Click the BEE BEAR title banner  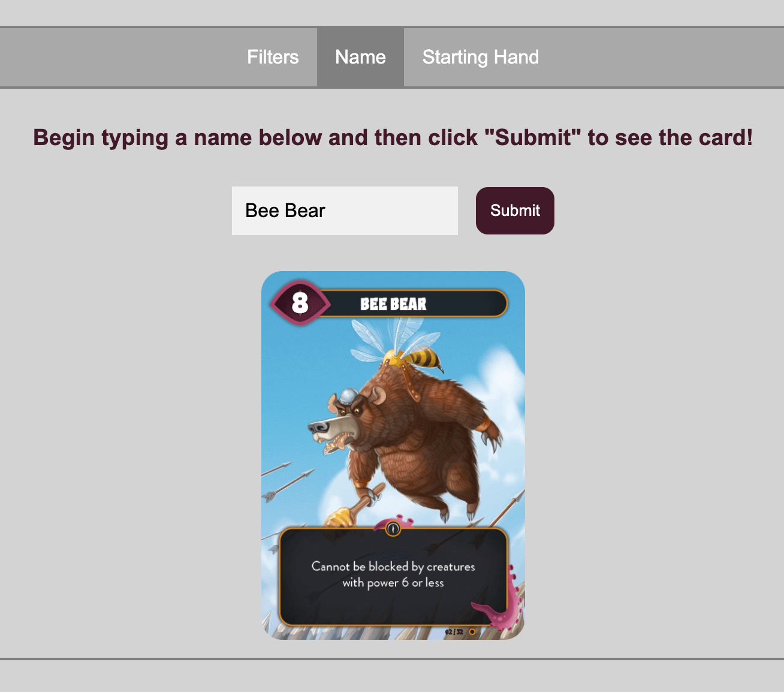[415, 304]
